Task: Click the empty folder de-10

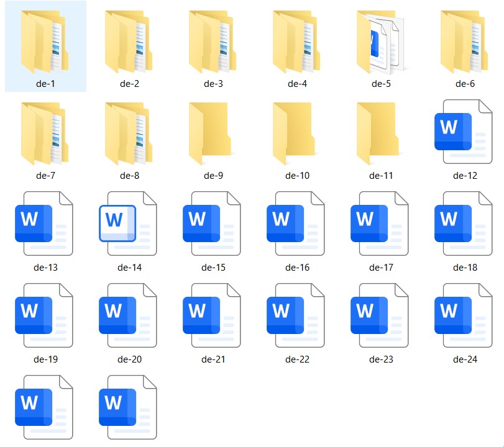Action: (296, 133)
